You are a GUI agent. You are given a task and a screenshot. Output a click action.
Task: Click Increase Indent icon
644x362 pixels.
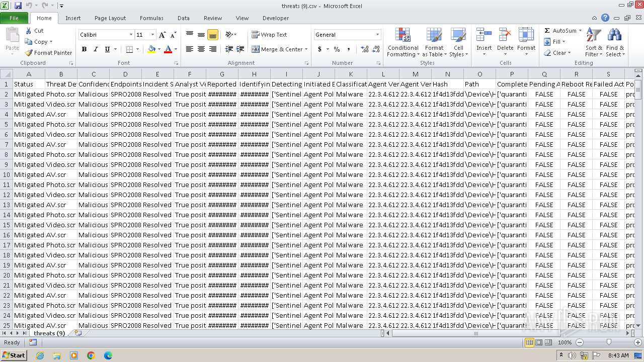click(x=240, y=49)
